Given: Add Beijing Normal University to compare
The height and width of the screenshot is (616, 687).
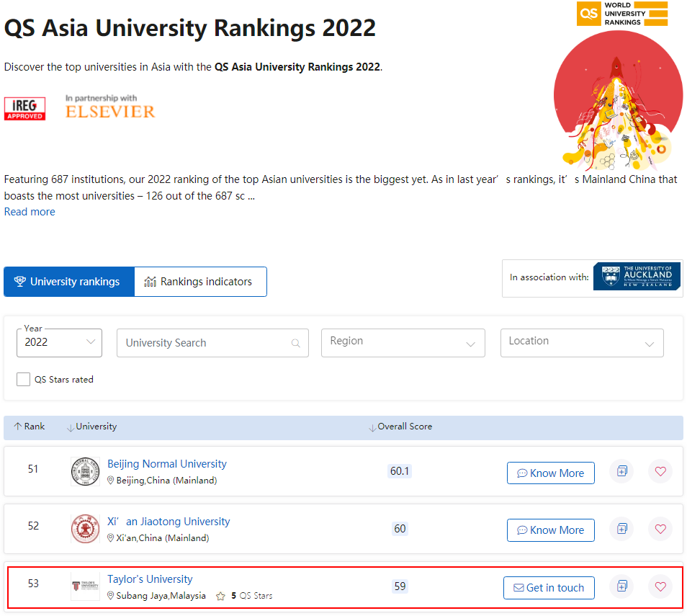Looking at the screenshot, I should [621, 471].
